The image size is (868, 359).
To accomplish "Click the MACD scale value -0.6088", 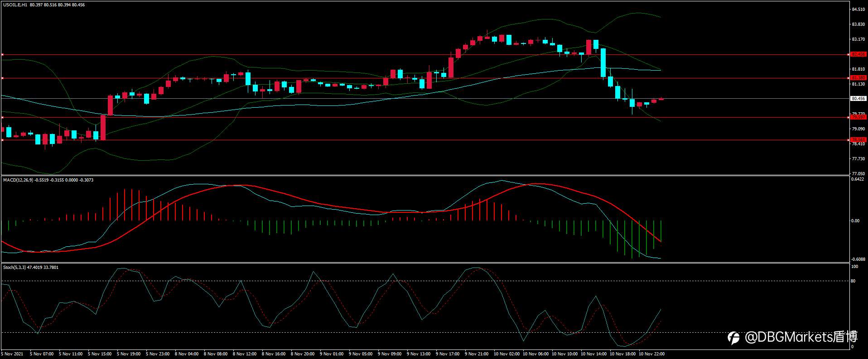I will coord(859,259).
